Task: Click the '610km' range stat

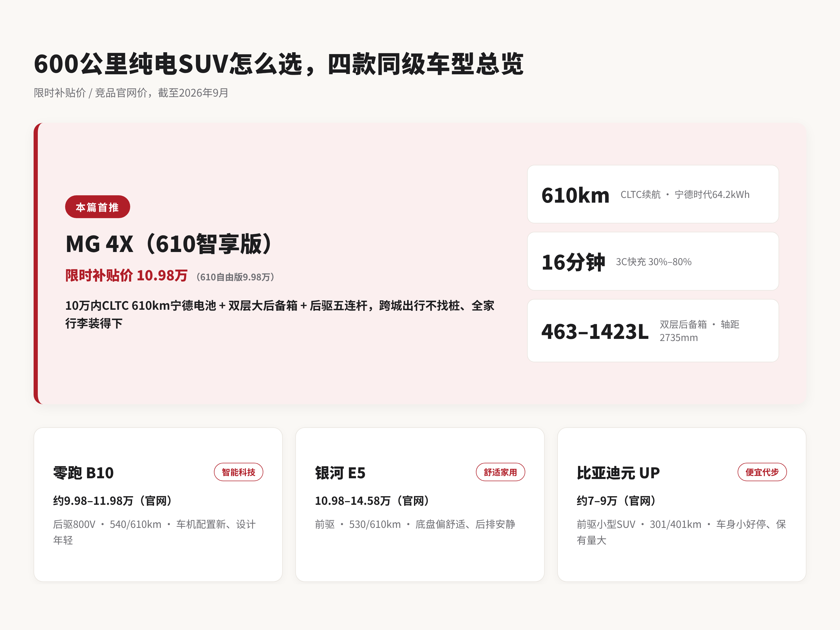Action: 575,195
